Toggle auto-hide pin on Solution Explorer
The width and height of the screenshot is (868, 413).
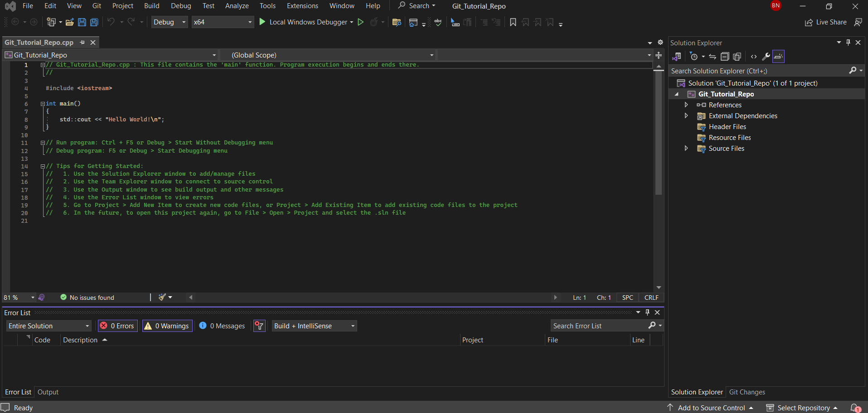(849, 42)
